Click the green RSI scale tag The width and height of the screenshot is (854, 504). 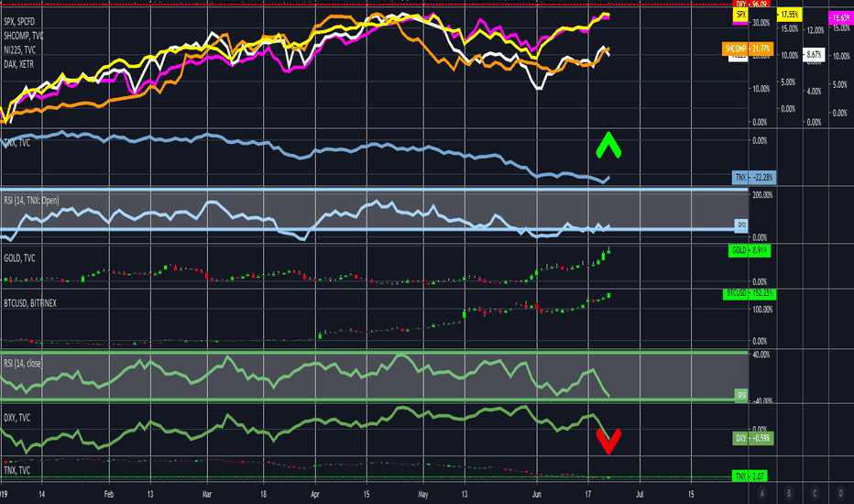pos(741,395)
